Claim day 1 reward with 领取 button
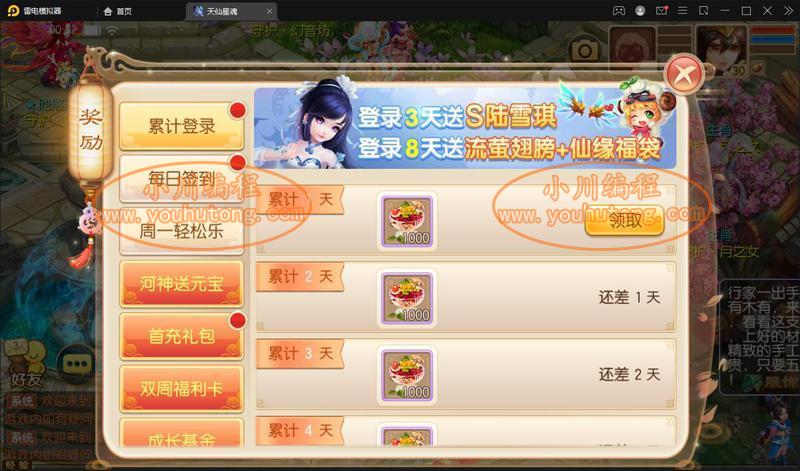 click(624, 221)
